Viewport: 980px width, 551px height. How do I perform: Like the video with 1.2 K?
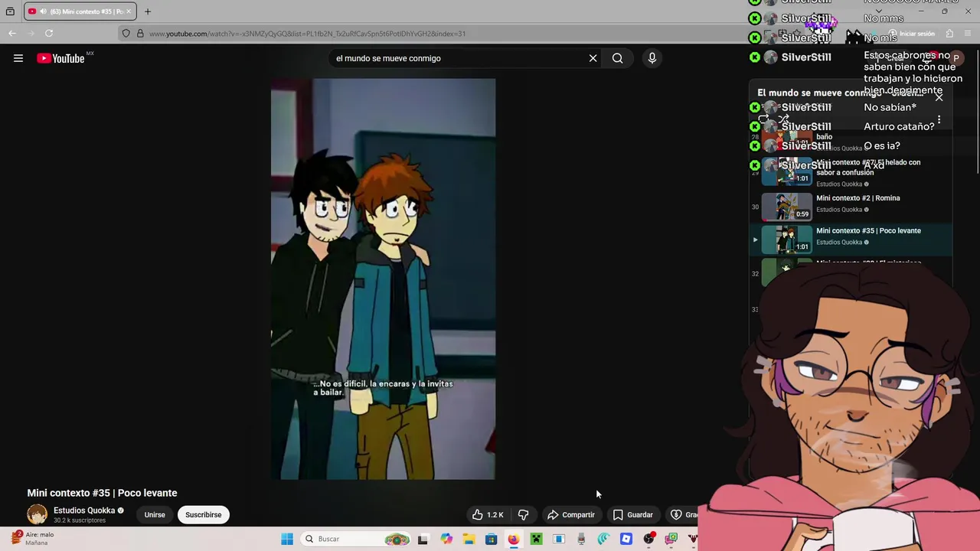[488, 515]
